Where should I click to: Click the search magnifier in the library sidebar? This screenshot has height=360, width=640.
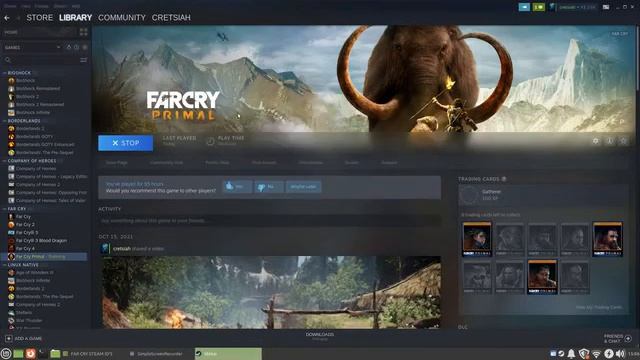(x=8, y=60)
